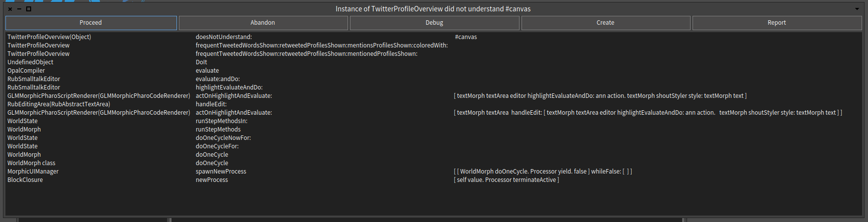The width and height of the screenshot is (868, 222).
Task: Select the WorldState runStepMethodsIn: frame
Action: (x=434, y=121)
